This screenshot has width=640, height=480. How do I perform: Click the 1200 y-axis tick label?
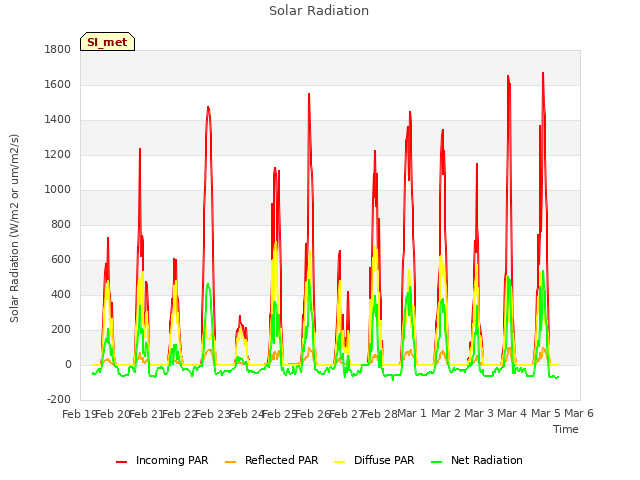pyautogui.click(x=58, y=155)
